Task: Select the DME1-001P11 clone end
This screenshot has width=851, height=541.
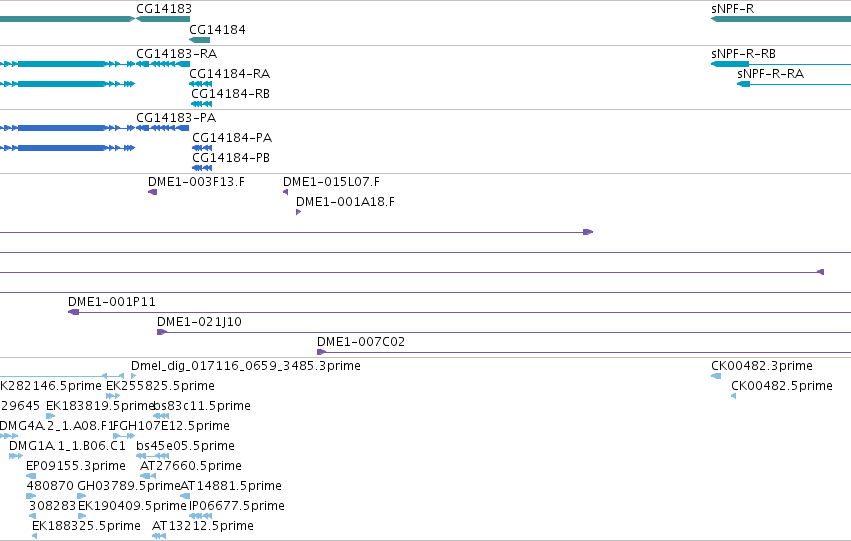Action: point(73,312)
